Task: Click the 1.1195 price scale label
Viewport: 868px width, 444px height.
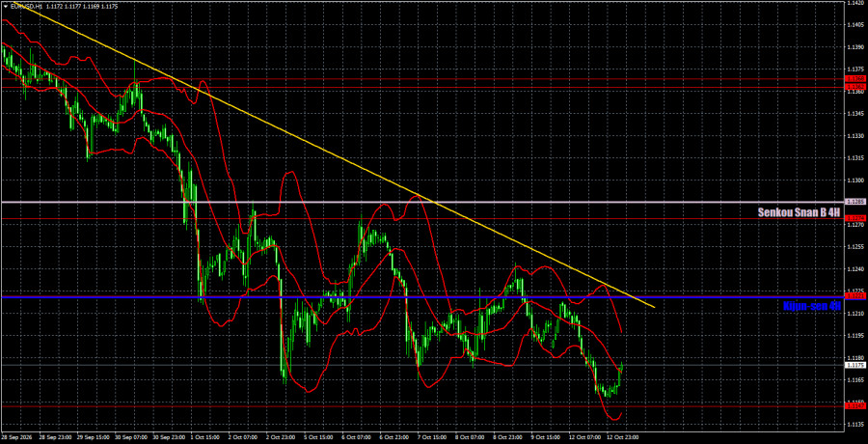Action: [854, 335]
